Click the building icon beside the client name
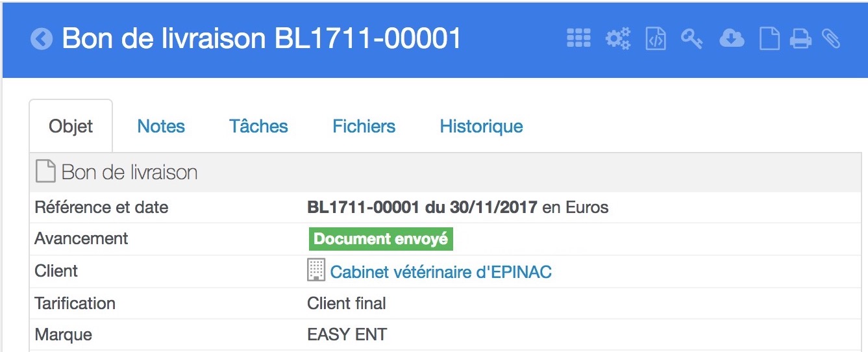Screen dimensions: 868x352 pyautogui.click(x=316, y=270)
